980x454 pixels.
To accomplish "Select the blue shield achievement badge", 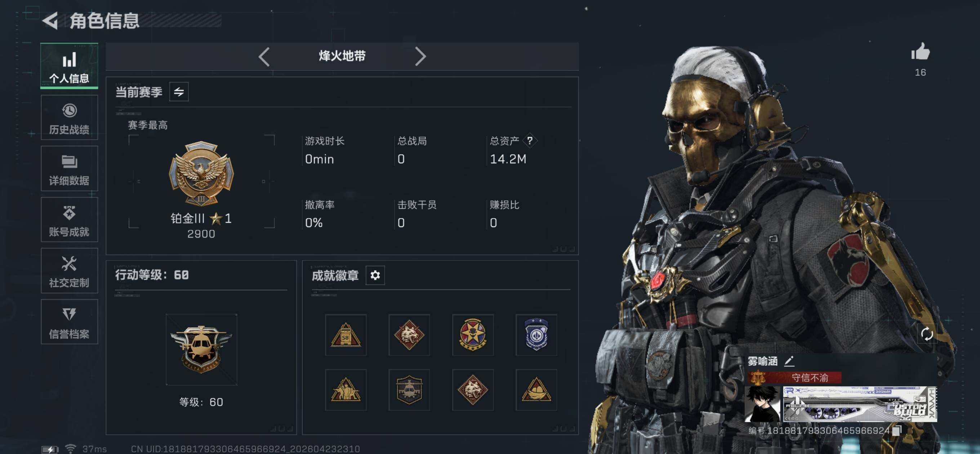I will [x=536, y=334].
